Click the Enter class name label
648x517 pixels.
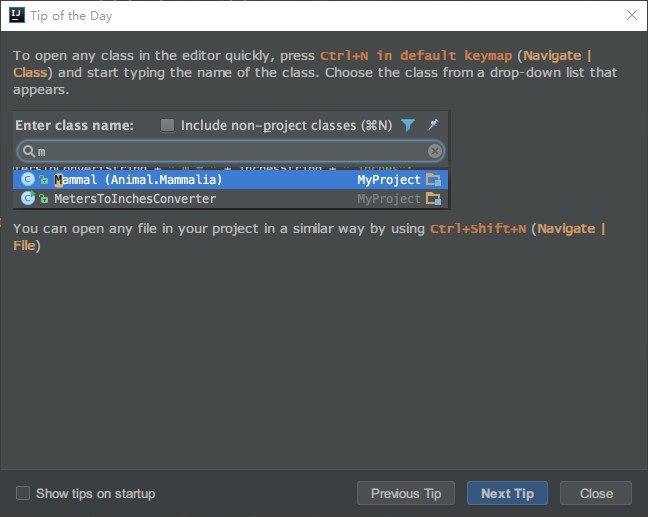click(75, 125)
